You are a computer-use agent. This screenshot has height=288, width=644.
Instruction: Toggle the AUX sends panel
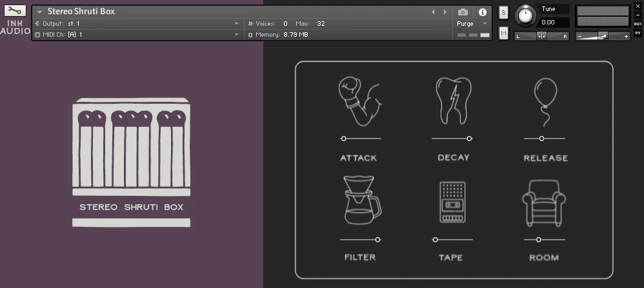pyautogui.click(x=638, y=24)
